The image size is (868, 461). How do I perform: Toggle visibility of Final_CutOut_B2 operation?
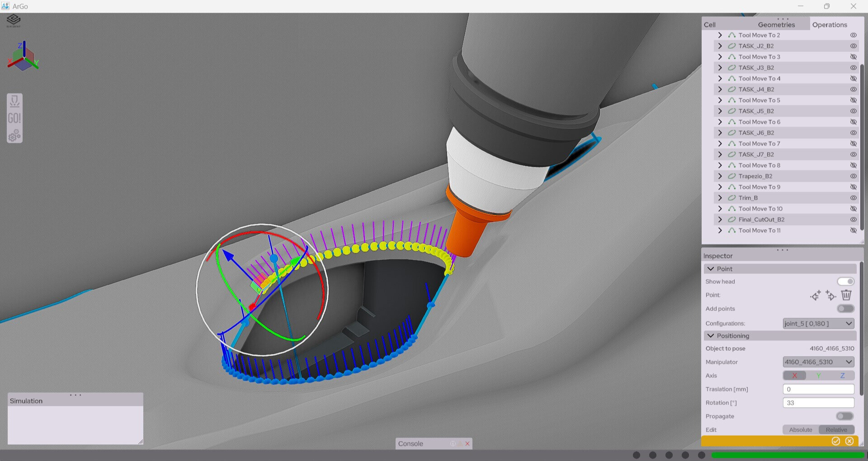click(x=853, y=220)
